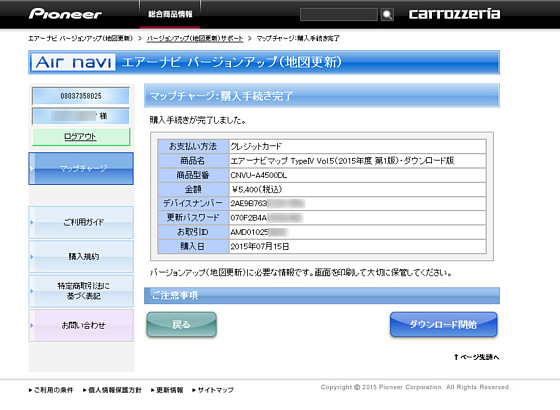Click the お取引ID row label
This screenshot has width=560, height=410.
[193, 232]
